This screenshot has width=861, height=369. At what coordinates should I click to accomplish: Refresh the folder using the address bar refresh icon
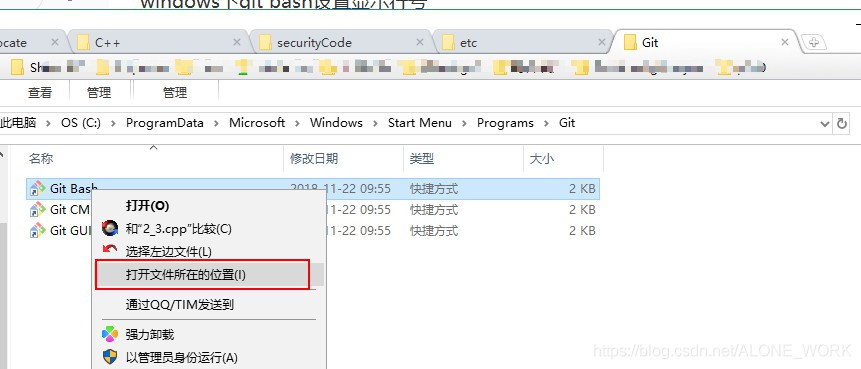click(842, 124)
